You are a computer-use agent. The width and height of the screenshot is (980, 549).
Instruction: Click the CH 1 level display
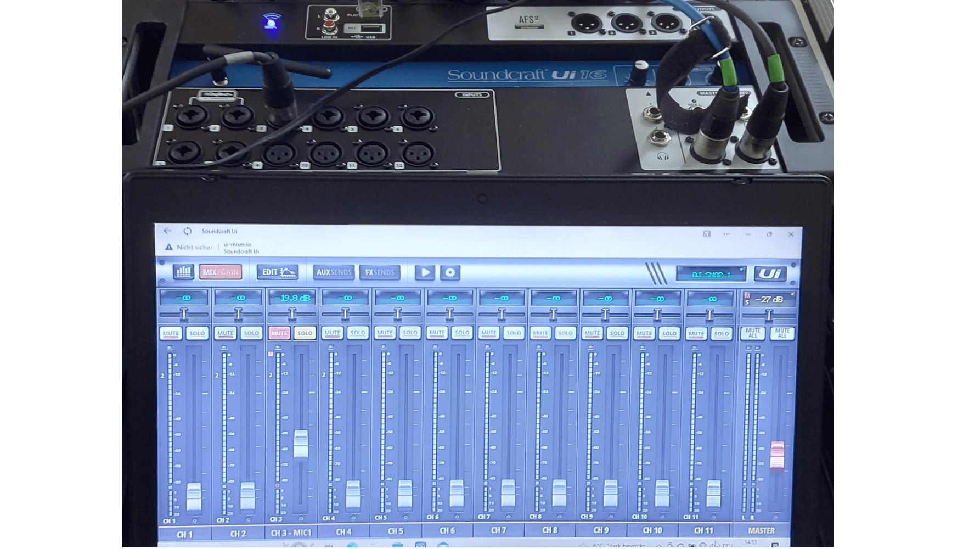tap(184, 298)
